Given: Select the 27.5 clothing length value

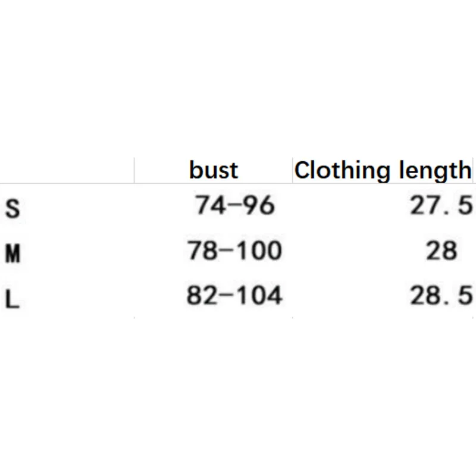Looking at the screenshot, I should tap(441, 206).
